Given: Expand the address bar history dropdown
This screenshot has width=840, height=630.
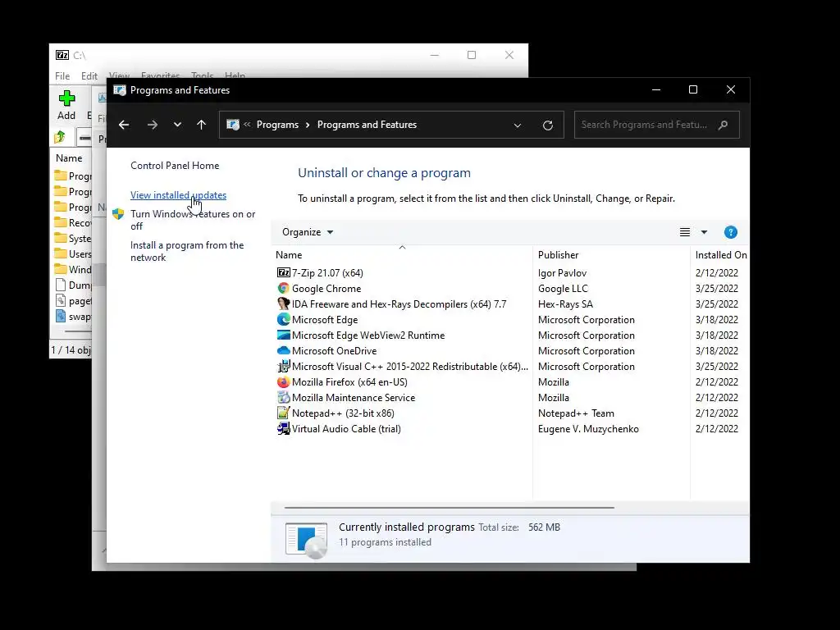Looking at the screenshot, I should pyautogui.click(x=518, y=126).
